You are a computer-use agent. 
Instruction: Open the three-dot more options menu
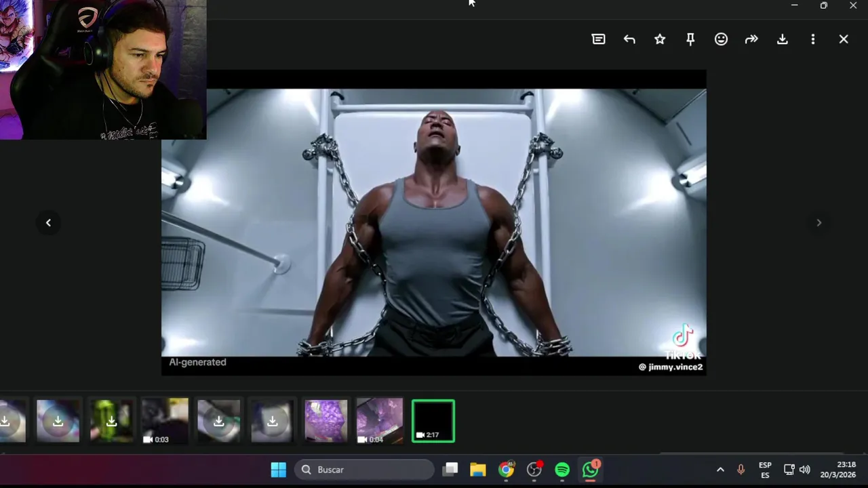812,39
